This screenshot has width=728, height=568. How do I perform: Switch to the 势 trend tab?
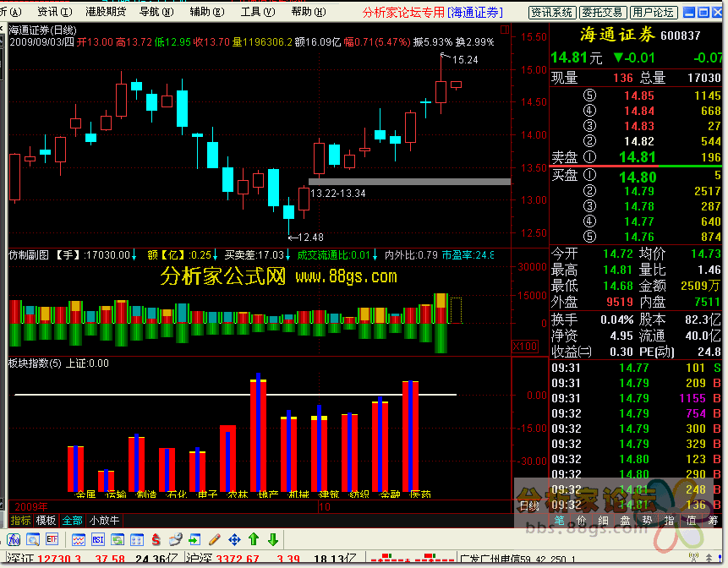[x=647, y=521]
